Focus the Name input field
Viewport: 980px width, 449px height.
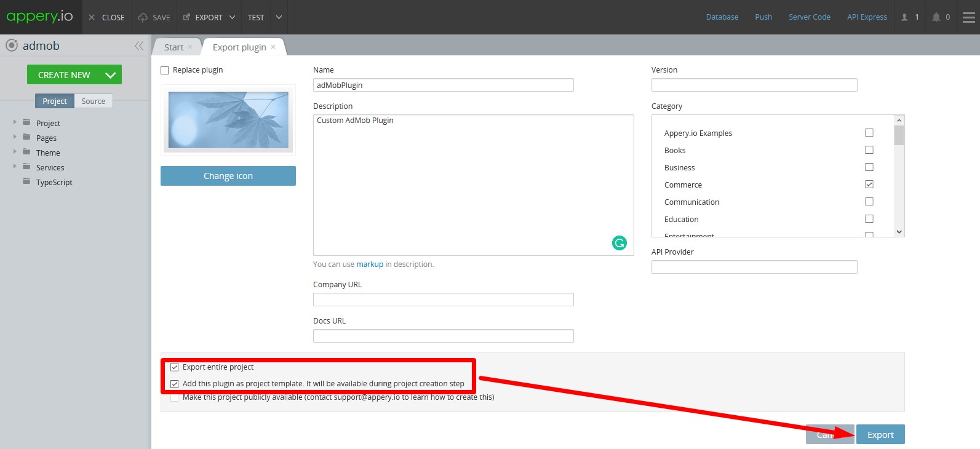coord(443,85)
